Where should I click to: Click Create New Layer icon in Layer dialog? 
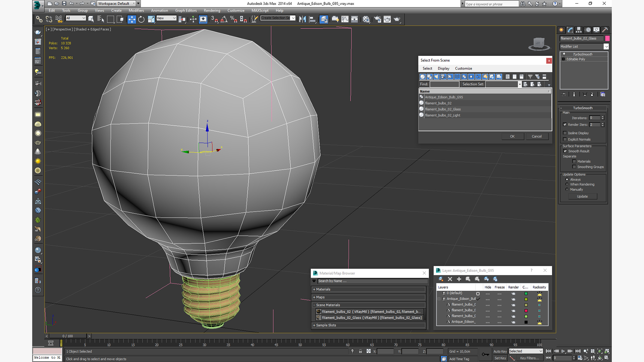pyautogui.click(x=441, y=279)
